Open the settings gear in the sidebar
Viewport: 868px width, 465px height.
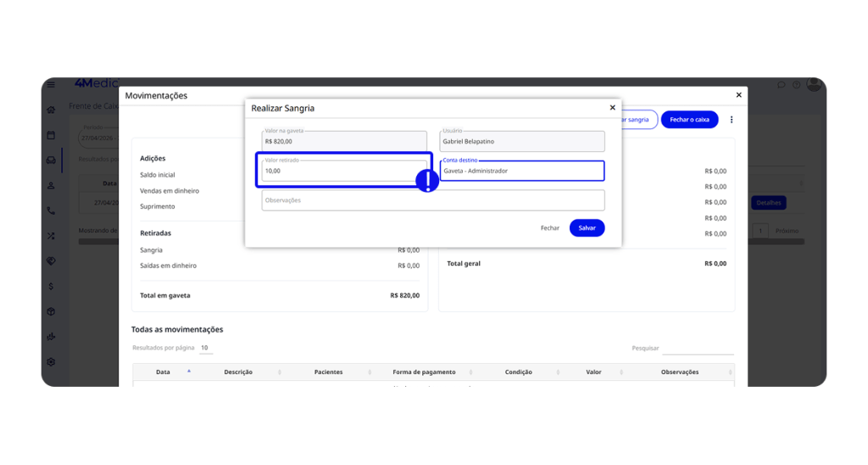click(x=51, y=361)
